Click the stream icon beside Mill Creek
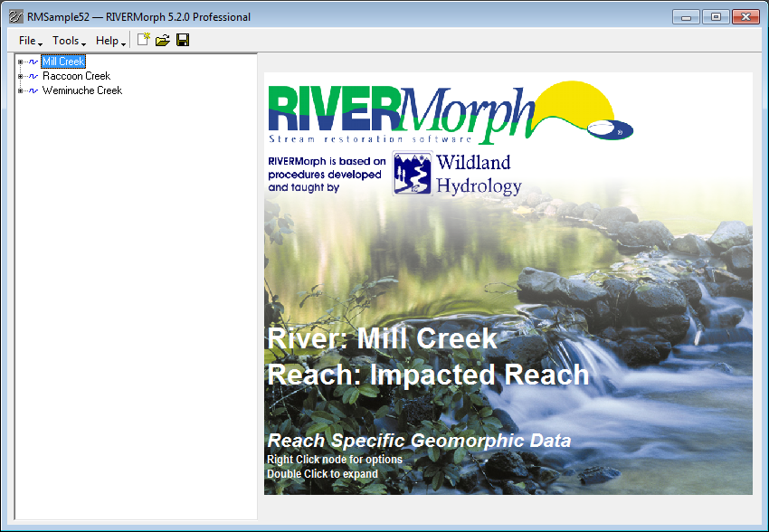Screen dimensions: 769x532 click(33, 62)
